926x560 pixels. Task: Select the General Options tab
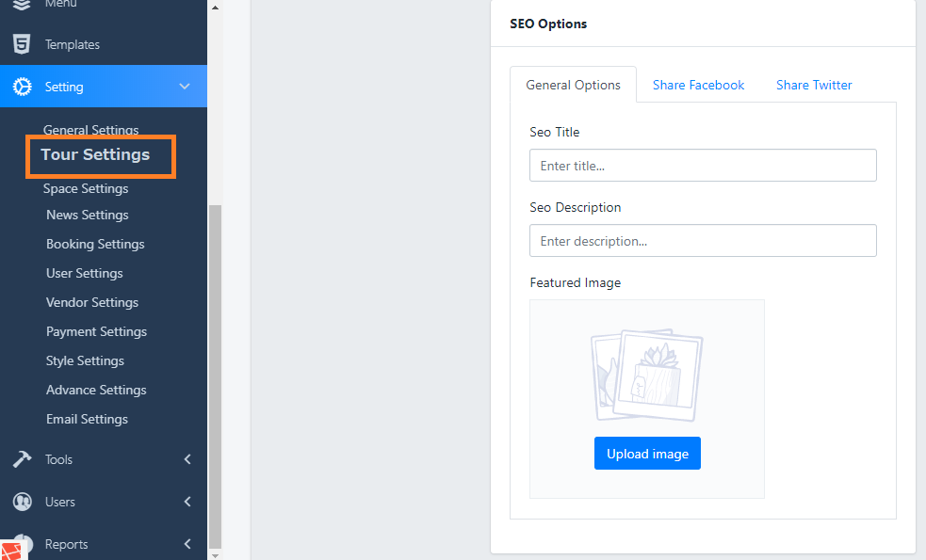pos(573,85)
